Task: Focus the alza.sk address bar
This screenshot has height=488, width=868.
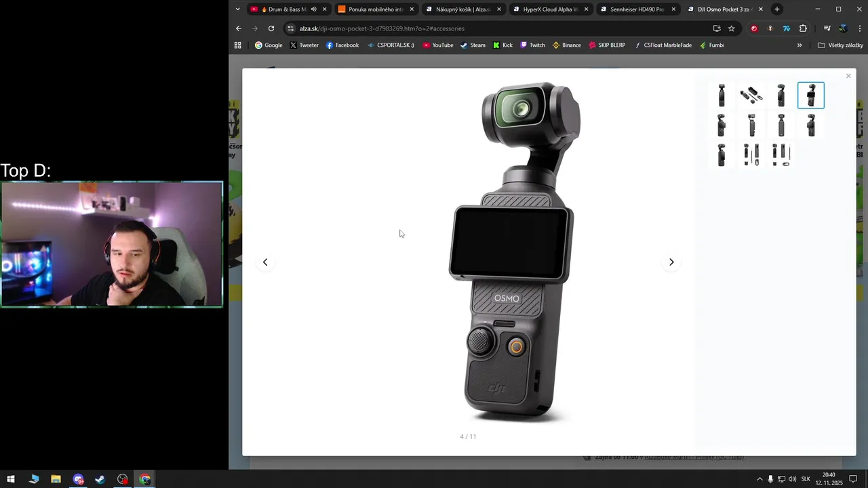Action: coord(502,28)
